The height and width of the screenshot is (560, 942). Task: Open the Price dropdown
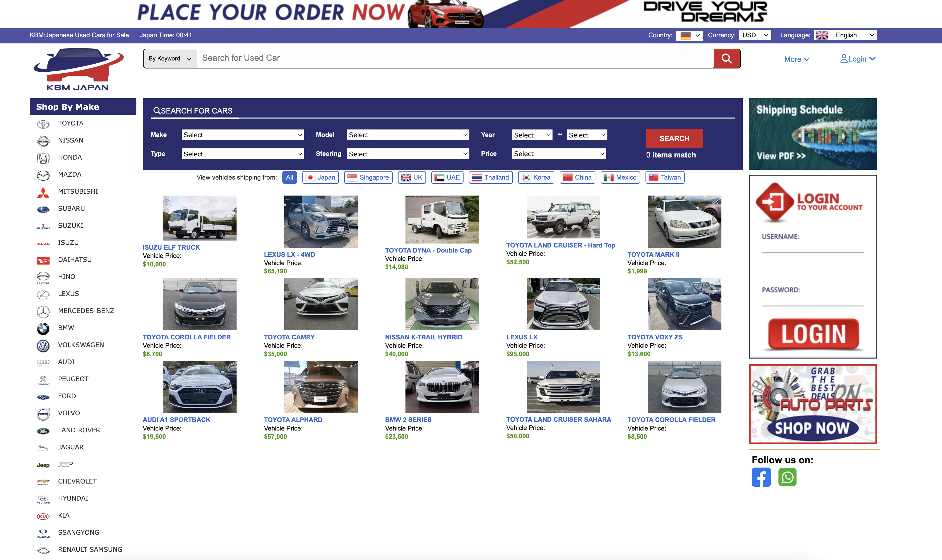coord(559,153)
